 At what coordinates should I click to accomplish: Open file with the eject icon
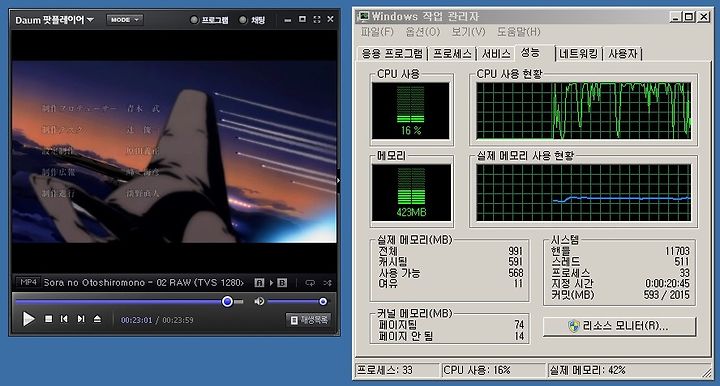coord(97,319)
